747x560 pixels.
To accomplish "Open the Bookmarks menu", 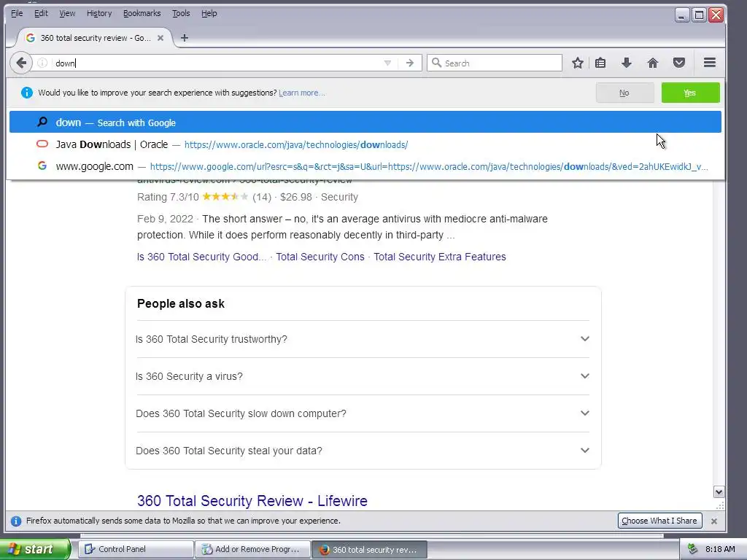I will click(x=142, y=13).
